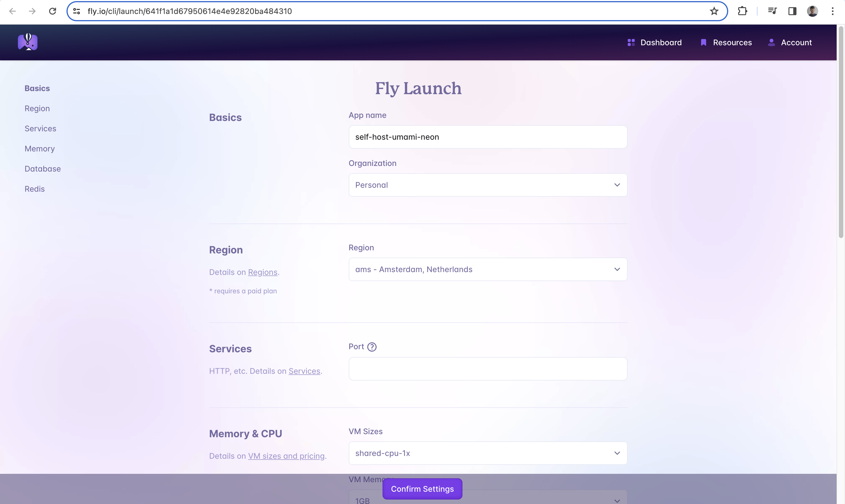Open the Region dropdown showing Amsterdam
845x504 pixels.
pos(488,269)
